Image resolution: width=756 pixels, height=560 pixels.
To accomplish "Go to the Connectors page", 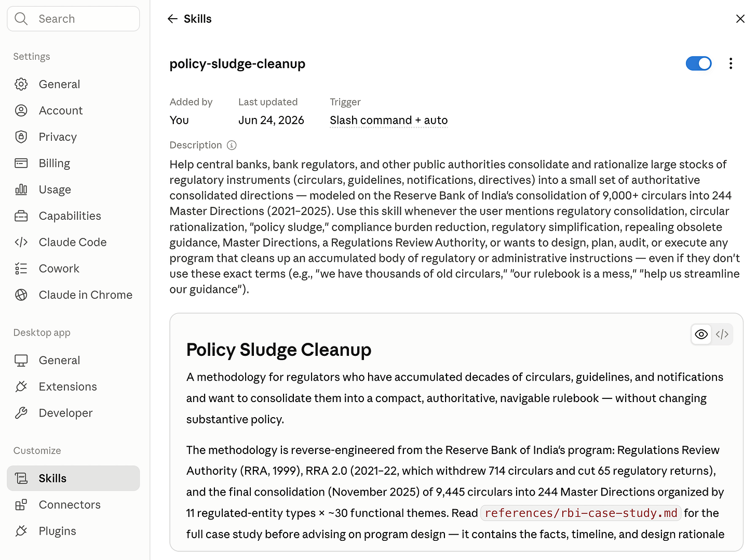I will (x=73, y=504).
